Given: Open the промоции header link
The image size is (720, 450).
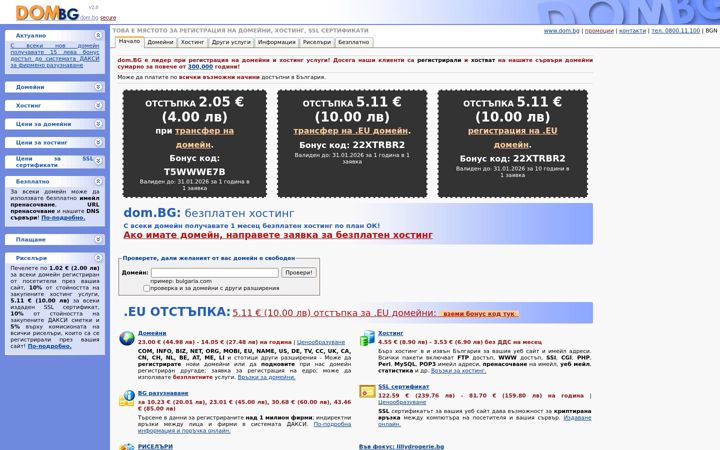Looking at the screenshot, I should pyautogui.click(x=599, y=31).
